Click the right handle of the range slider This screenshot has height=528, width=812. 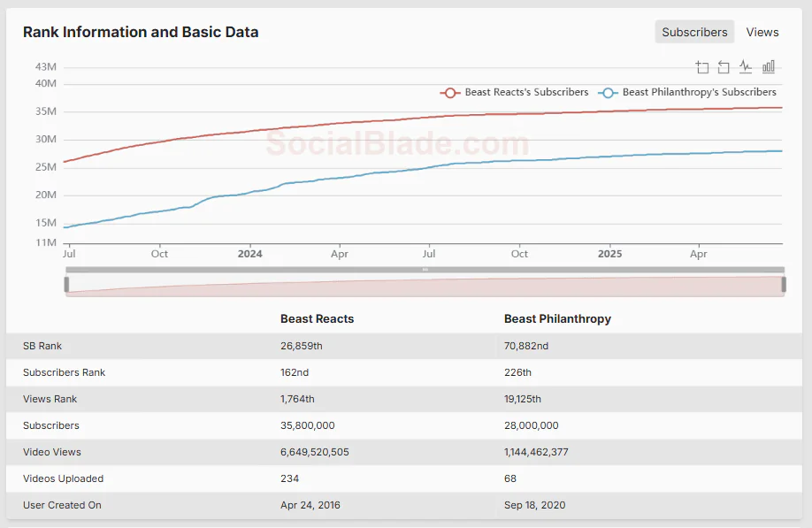pos(784,284)
